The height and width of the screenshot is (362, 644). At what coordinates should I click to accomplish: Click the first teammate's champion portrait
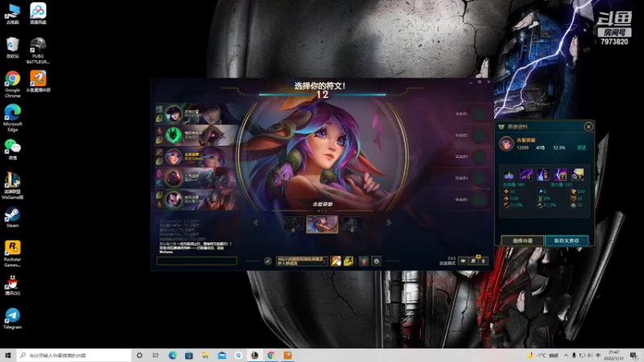174,114
